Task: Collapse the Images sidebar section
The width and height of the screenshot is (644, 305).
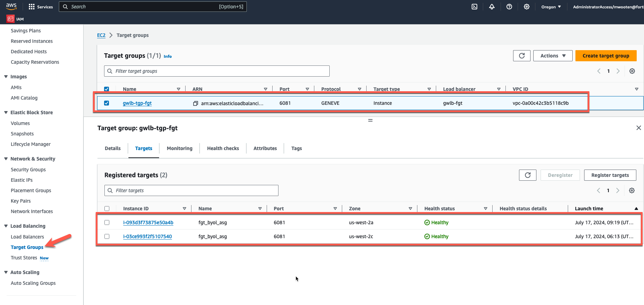Action: coord(6,77)
